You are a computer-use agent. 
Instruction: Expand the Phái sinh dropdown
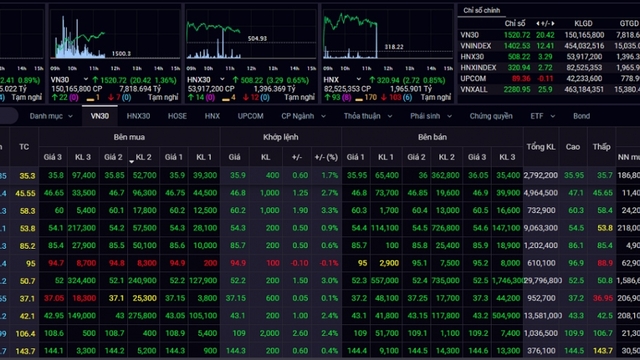click(x=431, y=116)
